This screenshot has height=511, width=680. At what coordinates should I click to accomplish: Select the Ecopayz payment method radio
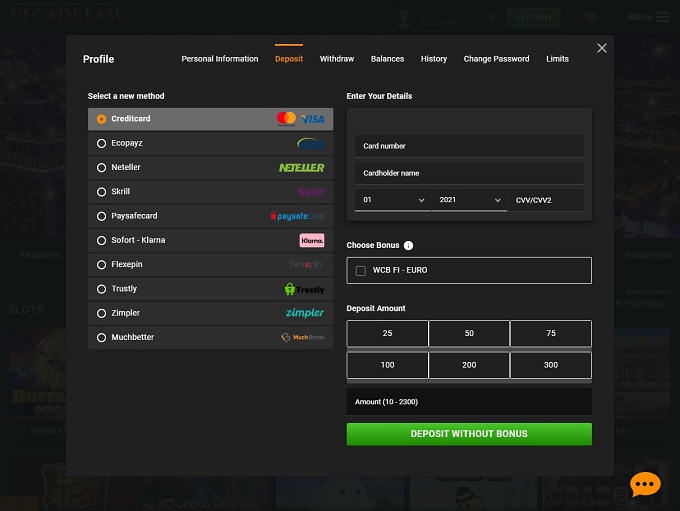[101, 144]
